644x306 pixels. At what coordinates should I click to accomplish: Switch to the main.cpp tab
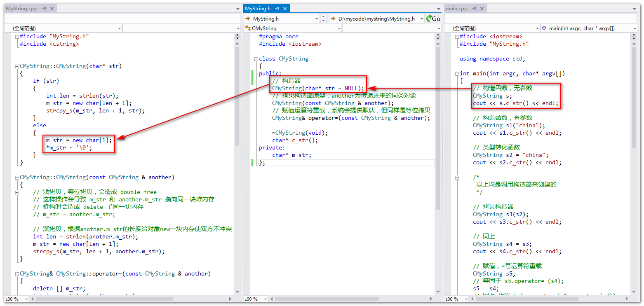pos(457,8)
